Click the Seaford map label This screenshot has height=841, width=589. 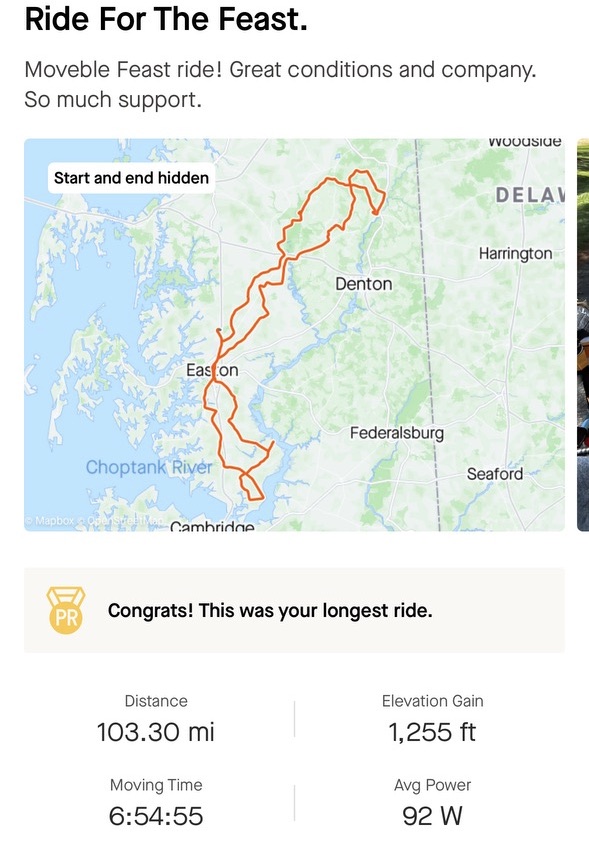pos(495,474)
